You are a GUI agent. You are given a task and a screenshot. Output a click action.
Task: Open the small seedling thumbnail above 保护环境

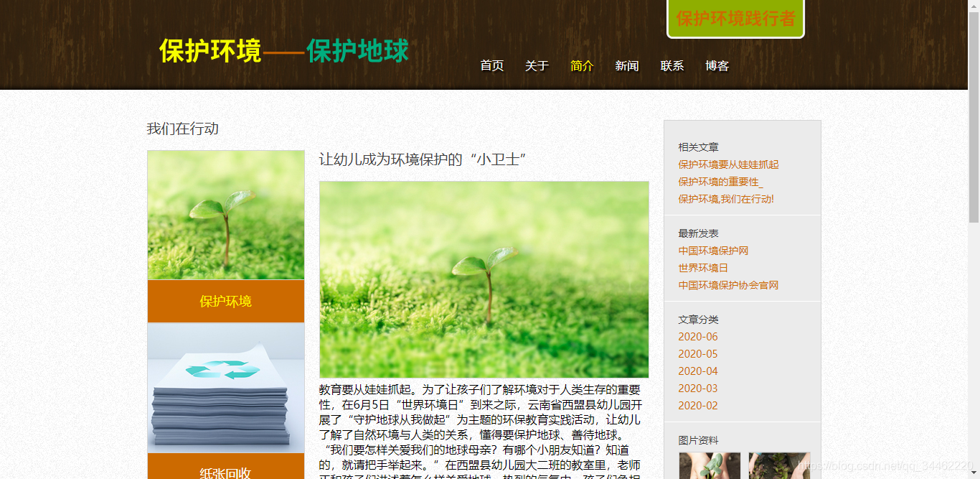pyautogui.click(x=226, y=215)
